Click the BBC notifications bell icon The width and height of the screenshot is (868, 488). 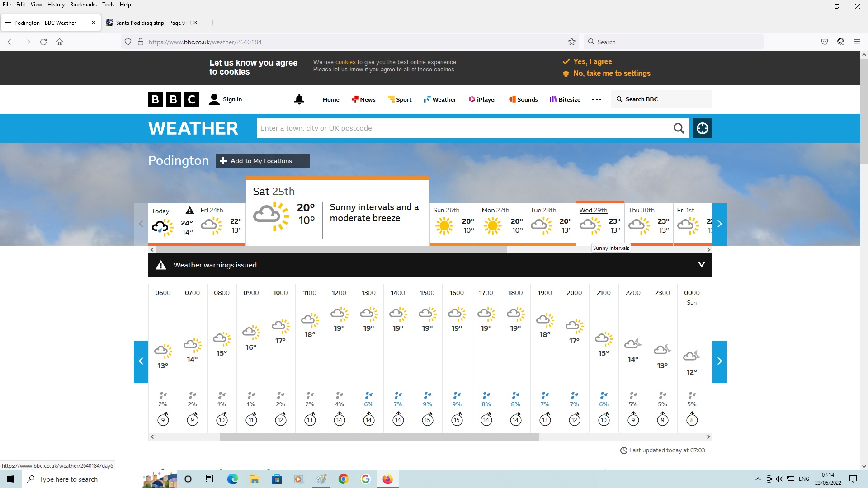pyautogui.click(x=299, y=99)
